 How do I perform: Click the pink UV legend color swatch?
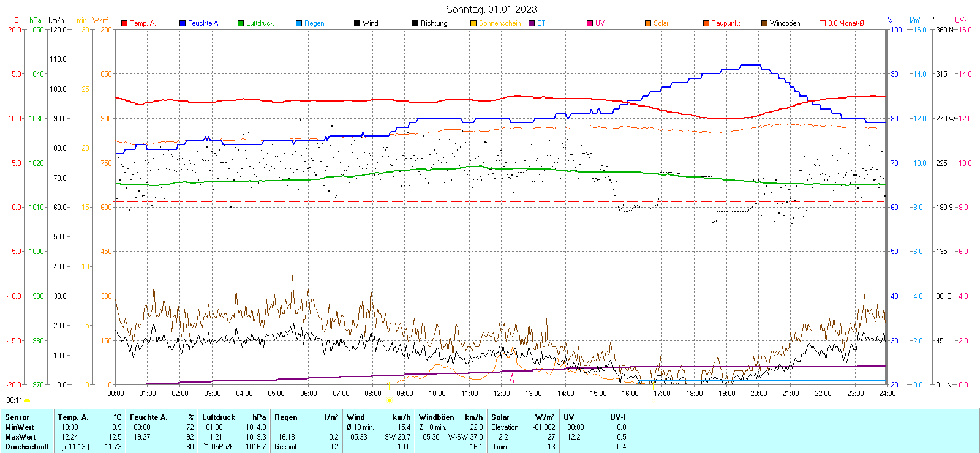(x=590, y=23)
